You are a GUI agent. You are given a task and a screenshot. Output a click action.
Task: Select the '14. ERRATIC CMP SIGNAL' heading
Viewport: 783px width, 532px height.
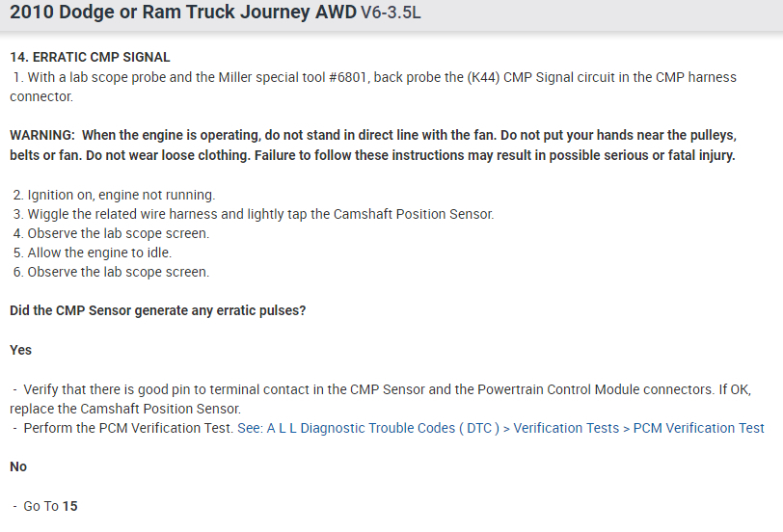pyautogui.click(x=90, y=58)
